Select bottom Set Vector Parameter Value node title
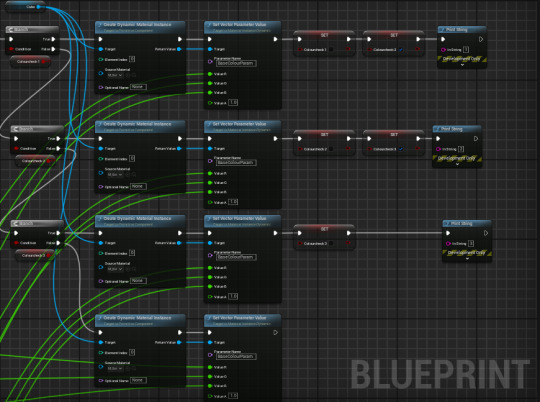This screenshot has height=402, width=540. tap(239, 318)
